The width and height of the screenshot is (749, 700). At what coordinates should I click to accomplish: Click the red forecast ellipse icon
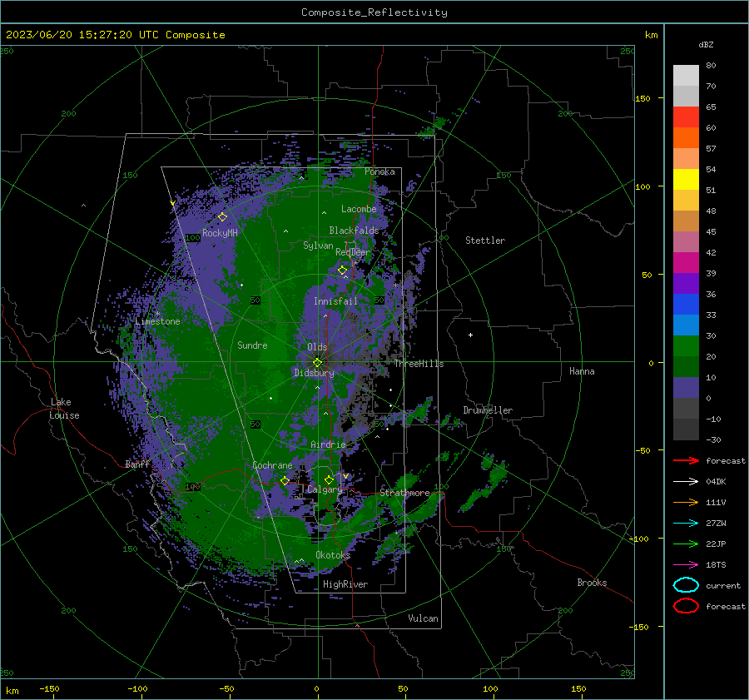[x=686, y=606]
